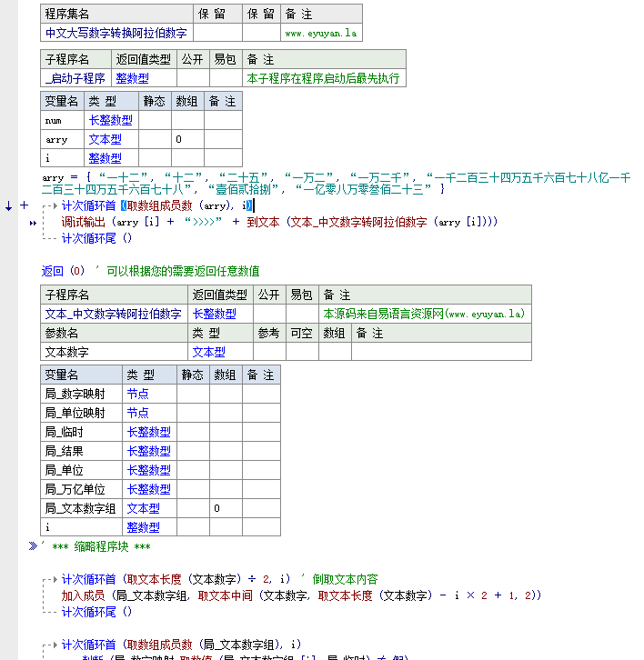Click the www.eyuyan.la remark in assembly table
This screenshot has height=660, width=644.
point(320,33)
